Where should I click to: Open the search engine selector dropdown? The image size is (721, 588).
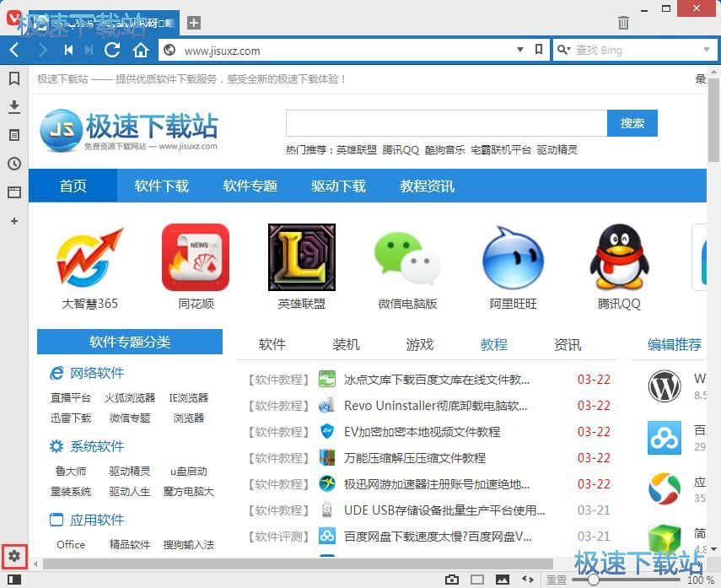tap(564, 50)
